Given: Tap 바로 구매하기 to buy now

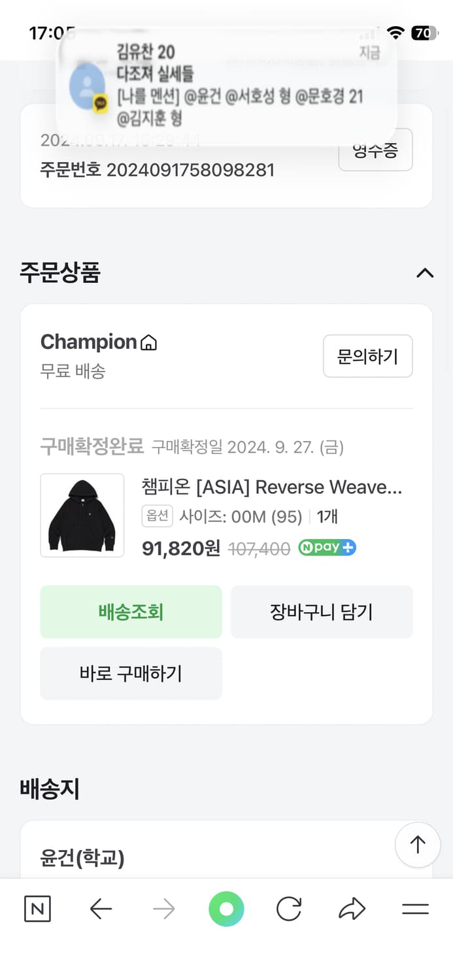Looking at the screenshot, I should tap(131, 674).
